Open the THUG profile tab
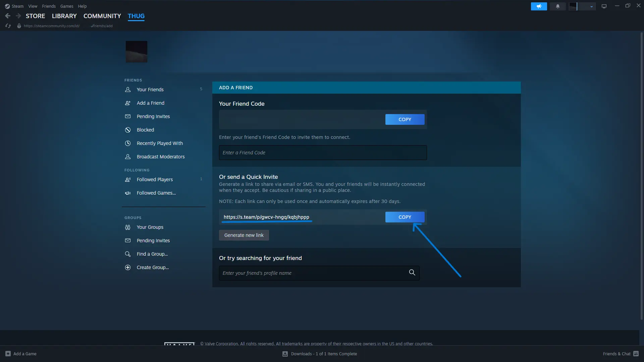Image resolution: width=644 pixels, height=362 pixels. click(136, 16)
